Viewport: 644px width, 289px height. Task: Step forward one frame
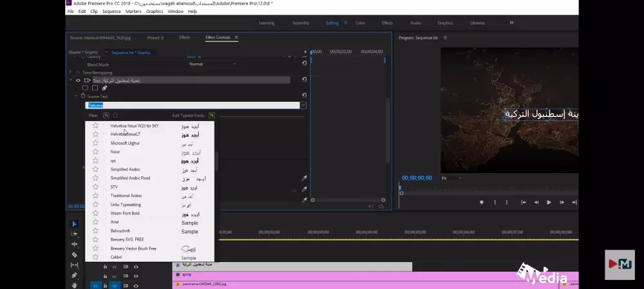[562, 202]
